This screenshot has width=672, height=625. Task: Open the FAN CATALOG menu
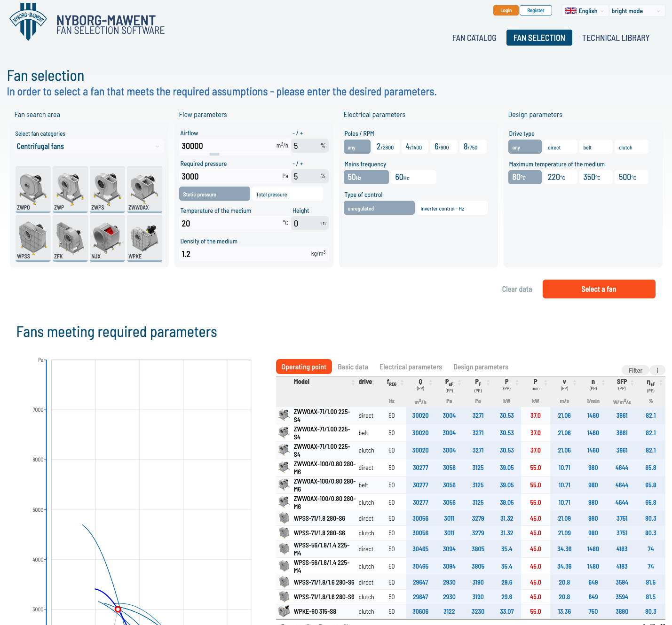click(x=474, y=38)
